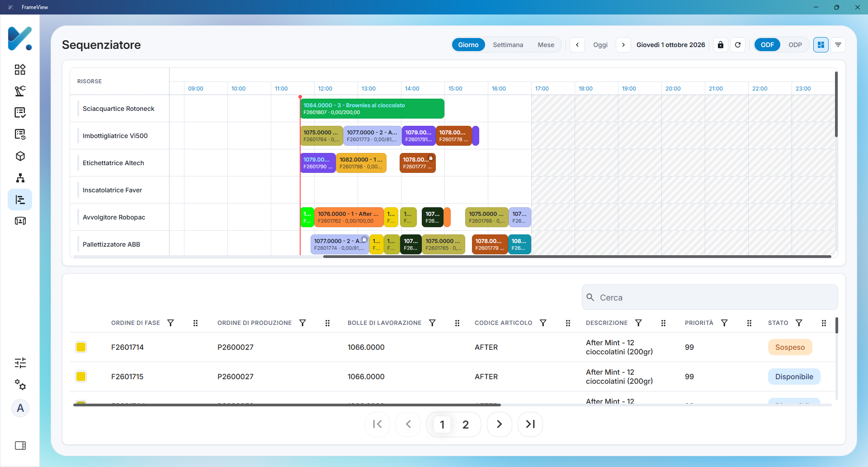Open filter for Ordine di Fase column

(x=170, y=323)
